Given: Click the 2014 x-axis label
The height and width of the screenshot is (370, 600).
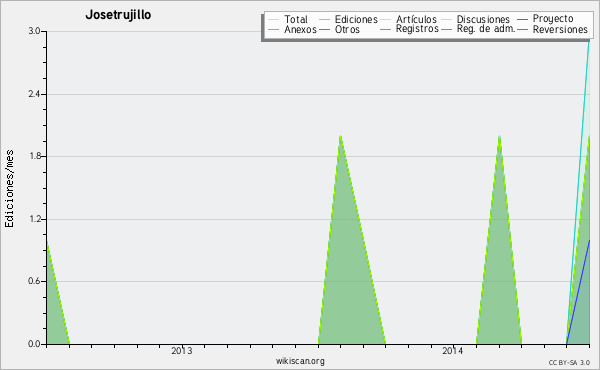Looking at the screenshot, I should point(453,350).
